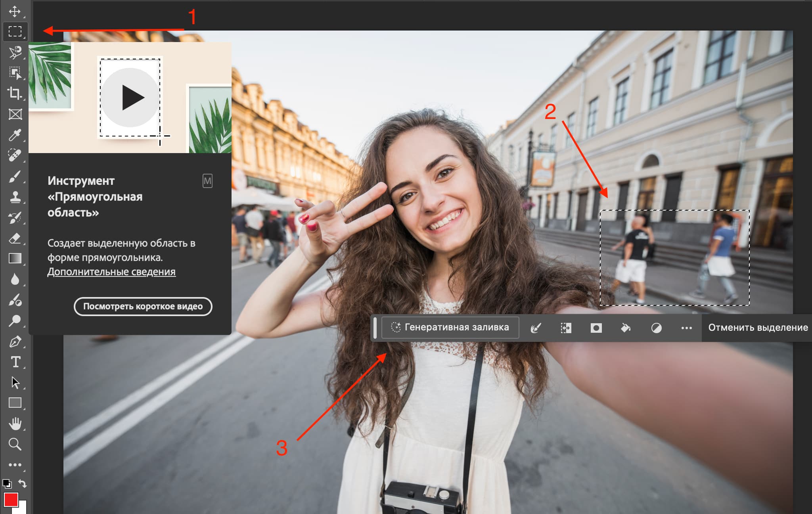
Task: Click the Генеративная заливка button
Action: 450,327
